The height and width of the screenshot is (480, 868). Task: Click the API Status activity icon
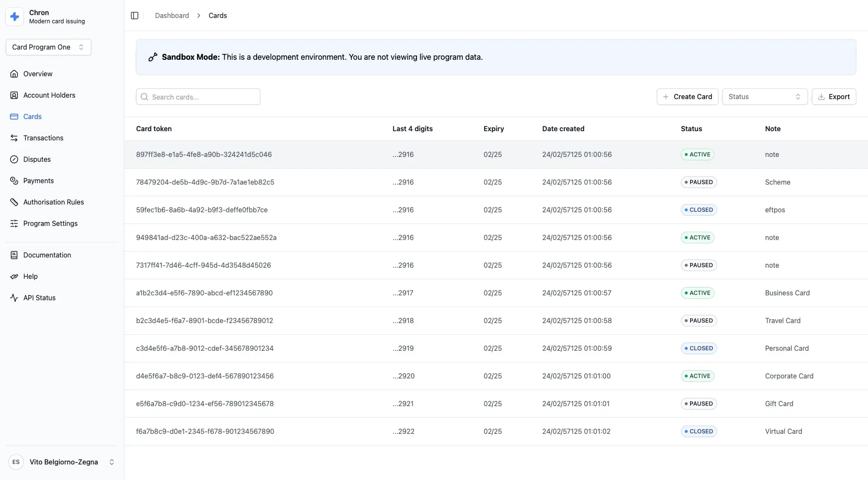tap(14, 298)
